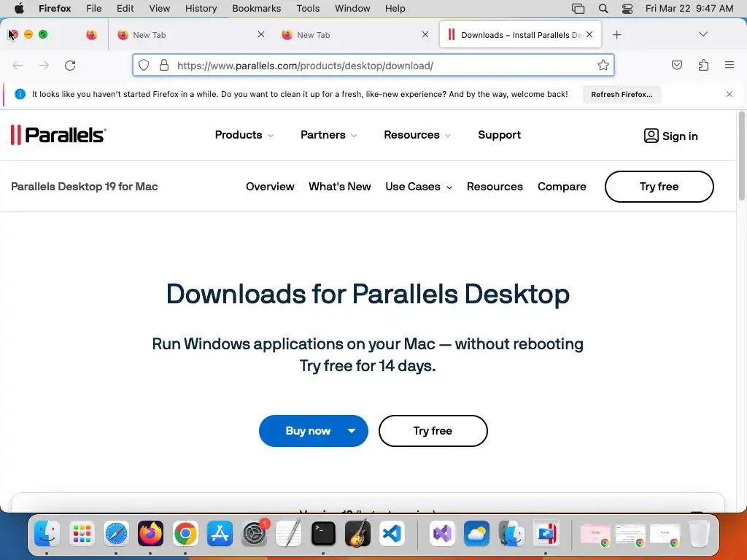The height and width of the screenshot is (560, 747).
Task: Open the Firefox extensions menu
Action: 703,65
